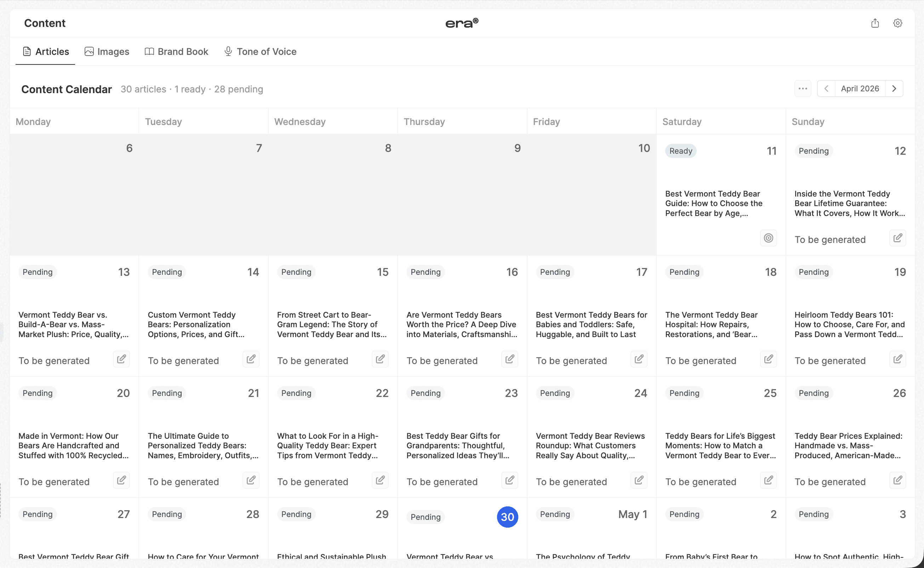The width and height of the screenshot is (924, 568).
Task: Click edit icon on April 18 article
Action: pyautogui.click(x=768, y=359)
